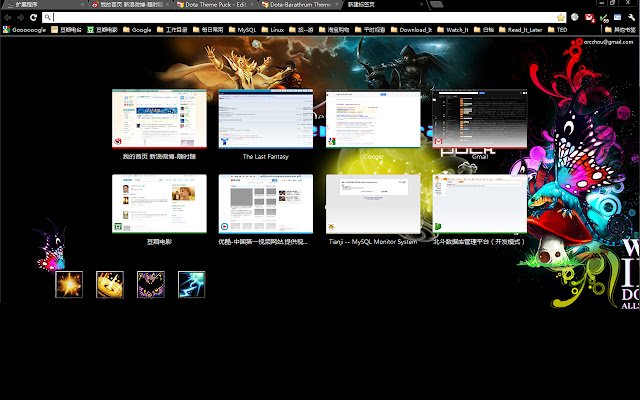Switch to the Weibo red-eye icon tab
The height and width of the screenshot is (400, 640).
[131, 4]
